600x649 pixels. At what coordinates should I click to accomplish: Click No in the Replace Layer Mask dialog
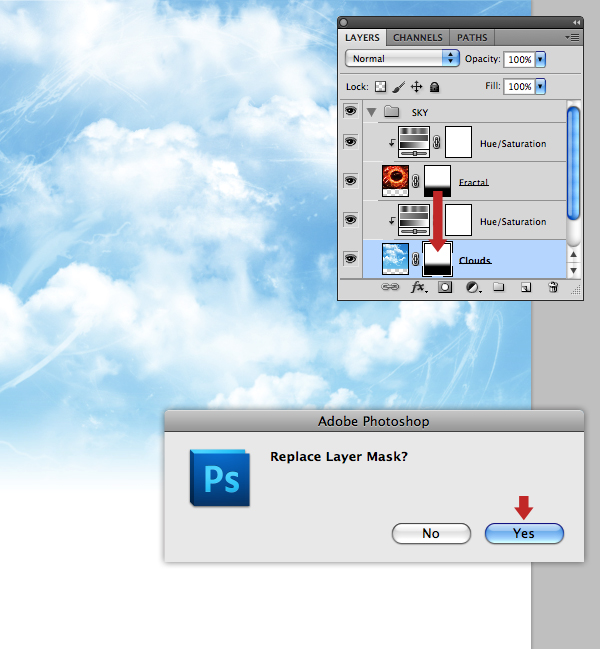[x=431, y=533]
